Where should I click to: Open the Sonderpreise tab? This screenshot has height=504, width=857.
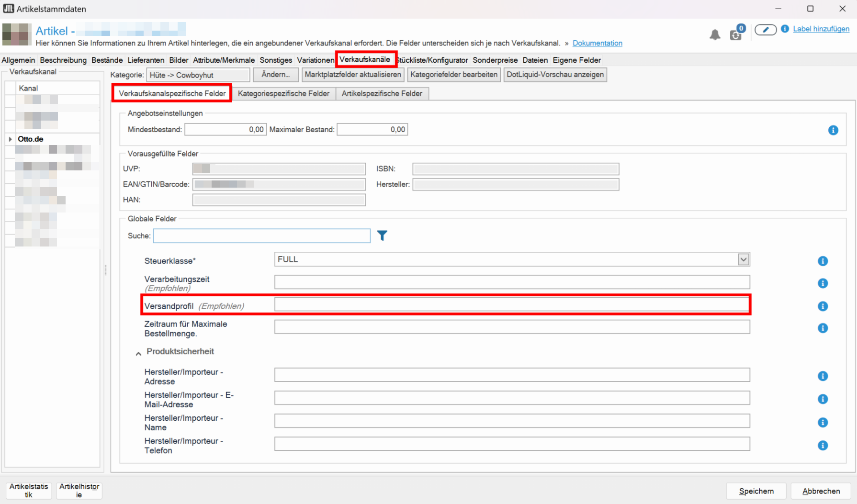coord(495,60)
